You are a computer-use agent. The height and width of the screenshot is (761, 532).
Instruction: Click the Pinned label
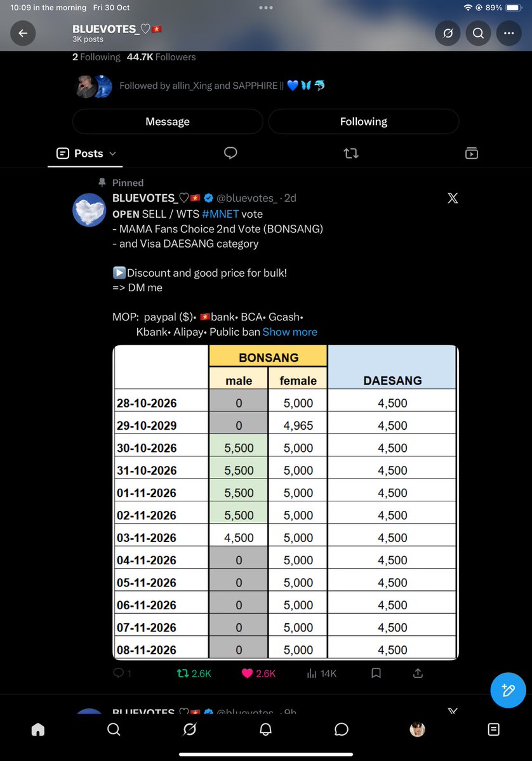coord(128,183)
